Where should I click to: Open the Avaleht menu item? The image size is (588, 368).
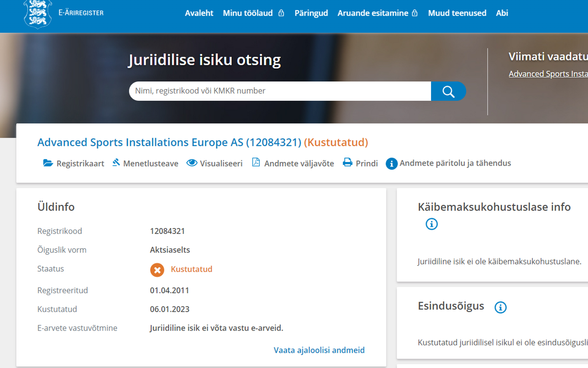pos(199,13)
